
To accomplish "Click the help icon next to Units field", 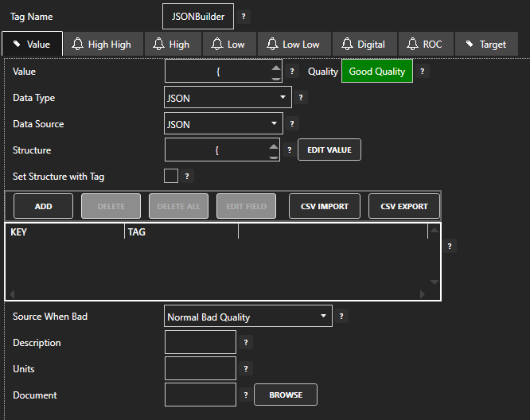I will click(x=246, y=369).
